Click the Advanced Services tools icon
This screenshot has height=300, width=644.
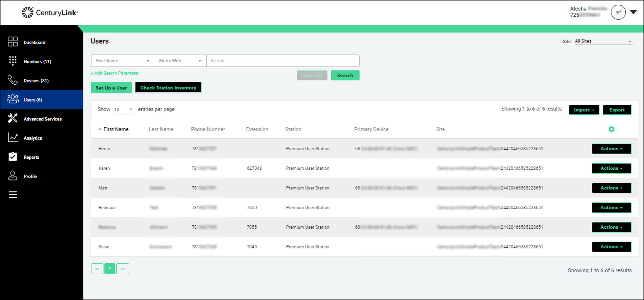tap(13, 119)
